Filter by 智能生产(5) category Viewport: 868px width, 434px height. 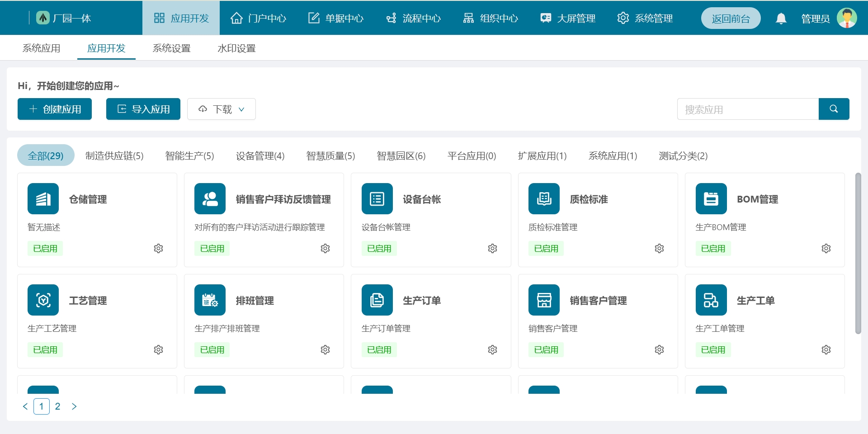click(x=189, y=156)
